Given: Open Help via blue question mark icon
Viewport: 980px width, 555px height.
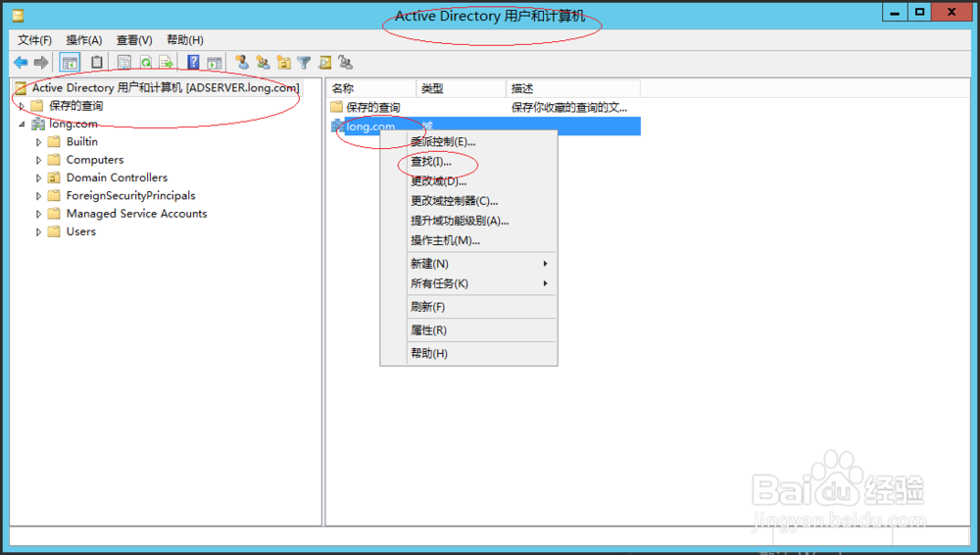Looking at the screenshot, I should (193, 63).
